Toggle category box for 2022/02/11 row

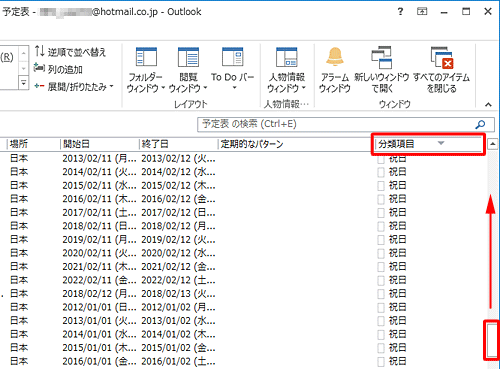[381, 281]
